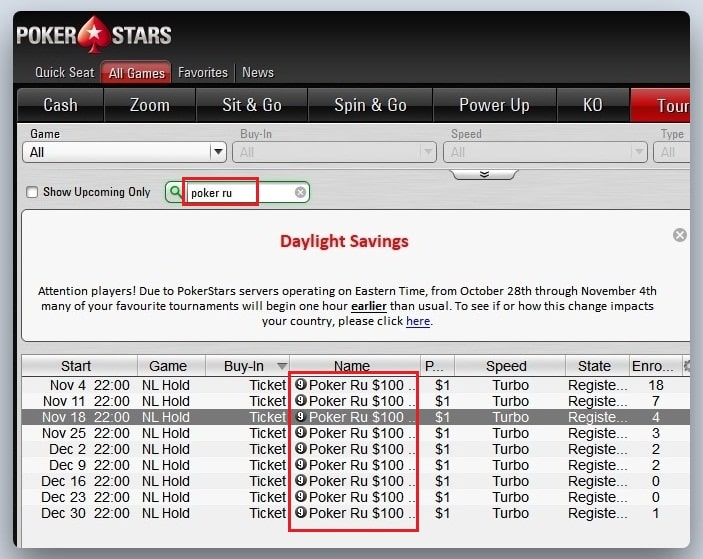Click the PokerStars logo
The height and width of the screenshot is (559, 703).
(x=94, y=35)
